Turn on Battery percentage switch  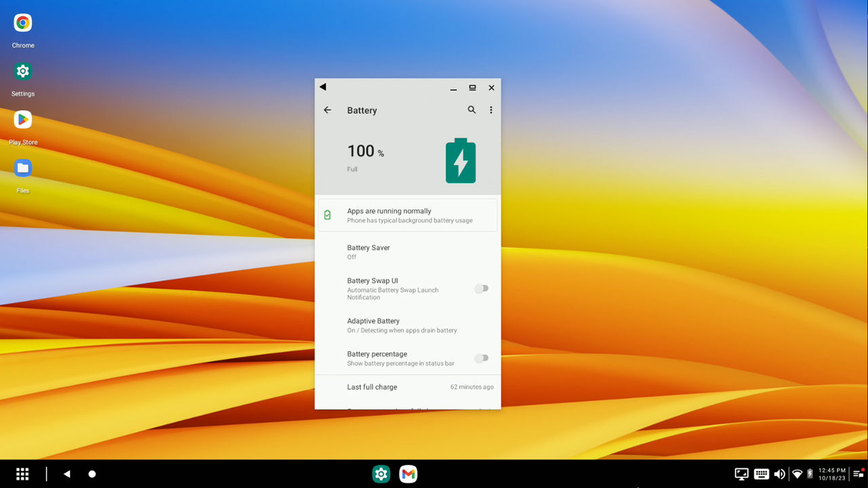coord(481,358)
